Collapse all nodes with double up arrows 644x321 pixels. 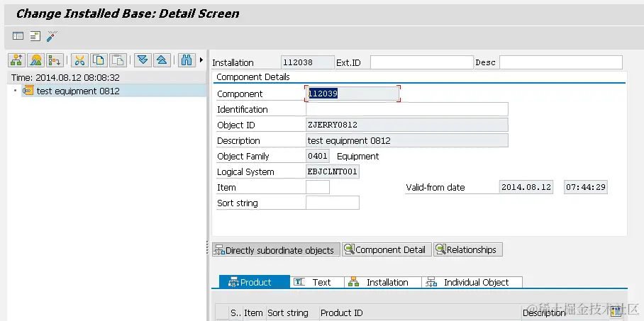[162, 60]
